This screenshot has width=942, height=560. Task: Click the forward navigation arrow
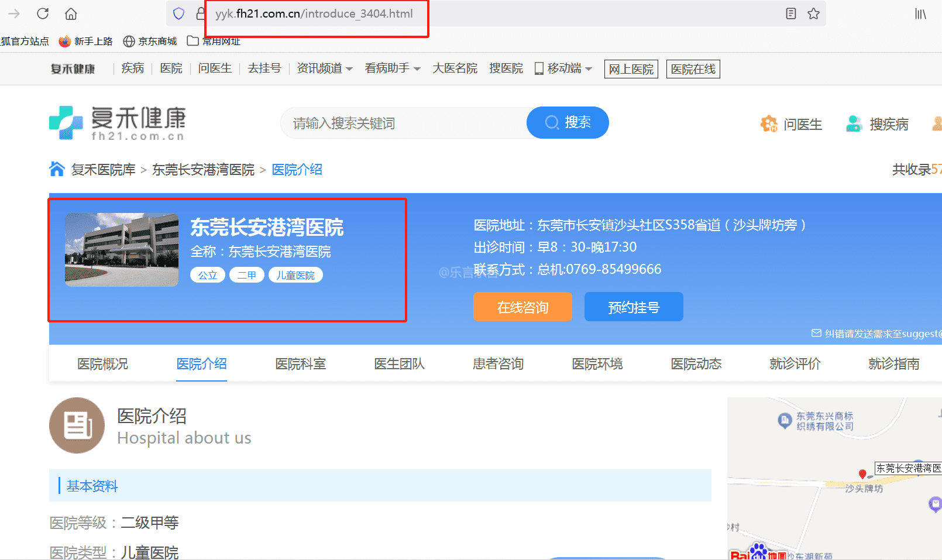pyautogui.click(x=14, y=13)
